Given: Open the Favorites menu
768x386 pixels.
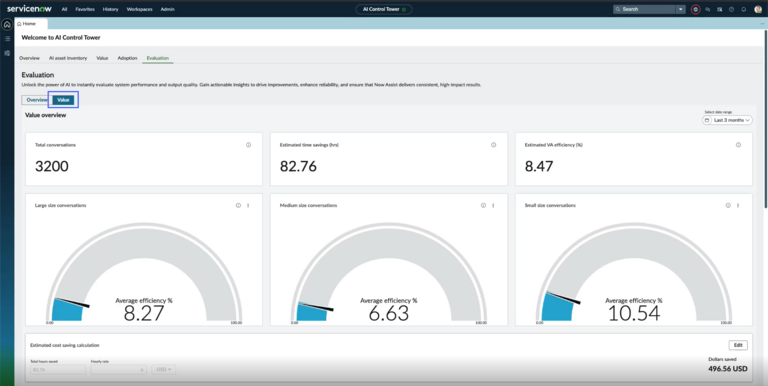Looking at the screenshot, I should point(85,9).
